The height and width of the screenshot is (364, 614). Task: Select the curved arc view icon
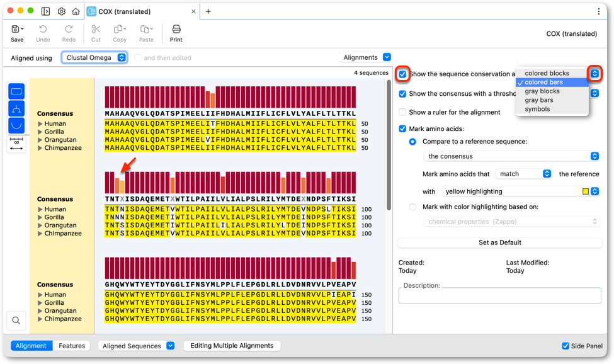16,125
